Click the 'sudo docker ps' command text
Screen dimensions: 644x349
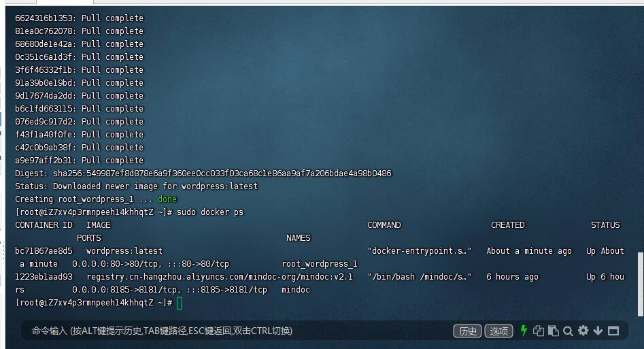click(x=210, y=212)
